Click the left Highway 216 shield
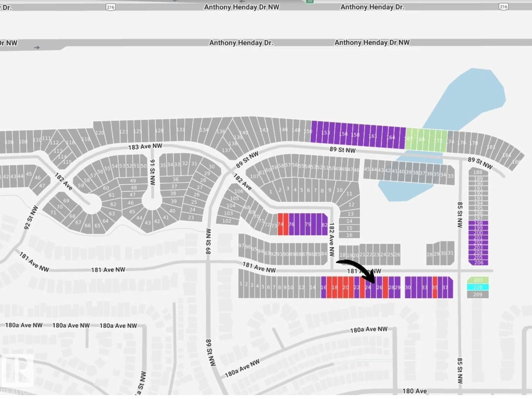Screen dimensions: 532x399 click(x=111, y=7)
